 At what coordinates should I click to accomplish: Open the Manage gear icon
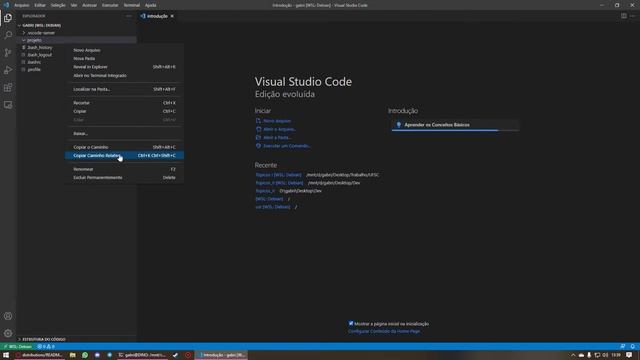point(8,333)
